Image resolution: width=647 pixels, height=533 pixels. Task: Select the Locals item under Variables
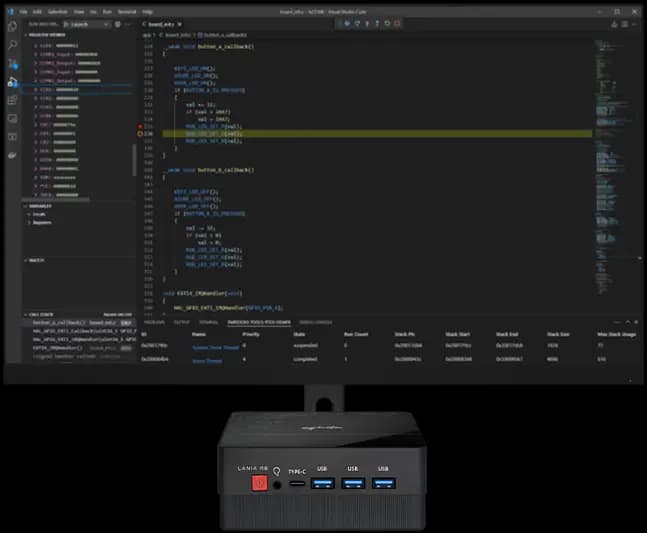click(x=39, y=214)
